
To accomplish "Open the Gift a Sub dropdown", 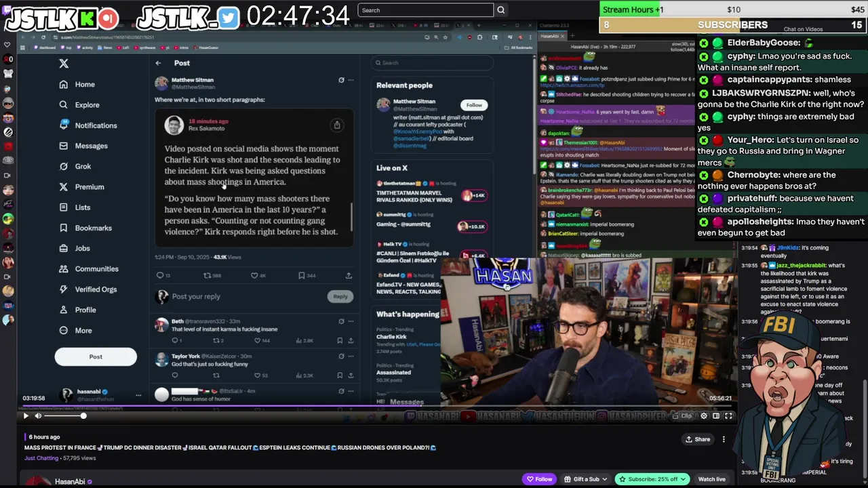I will point(585,479).
